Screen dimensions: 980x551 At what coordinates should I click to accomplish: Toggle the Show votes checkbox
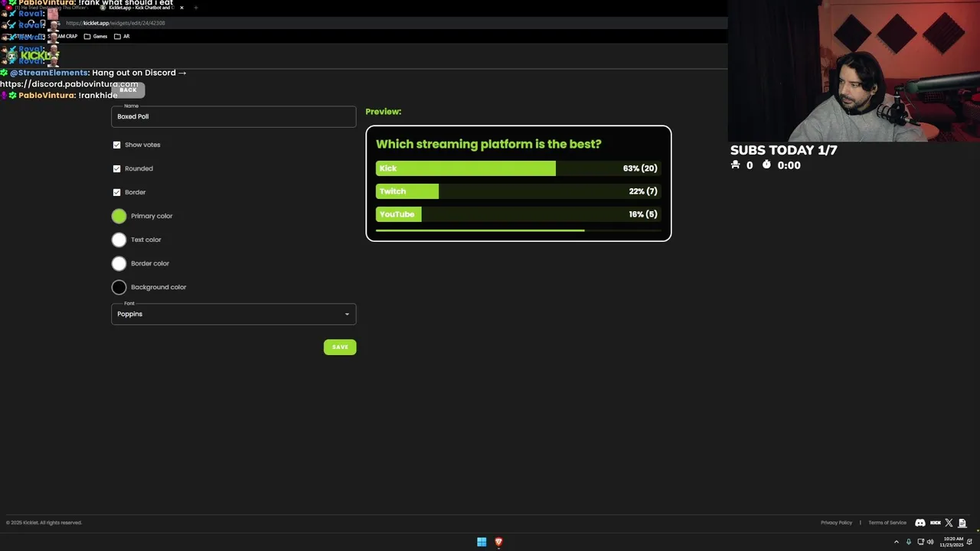coord(117,145)
